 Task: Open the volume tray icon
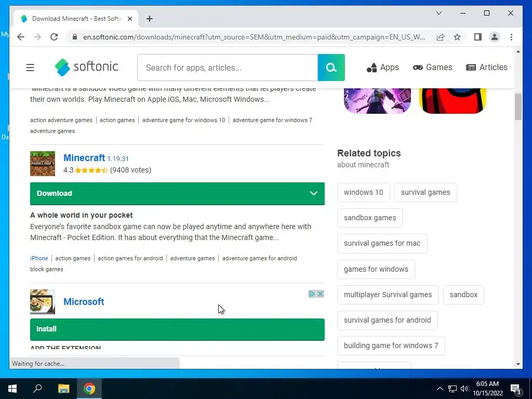(x=464, y=389)
